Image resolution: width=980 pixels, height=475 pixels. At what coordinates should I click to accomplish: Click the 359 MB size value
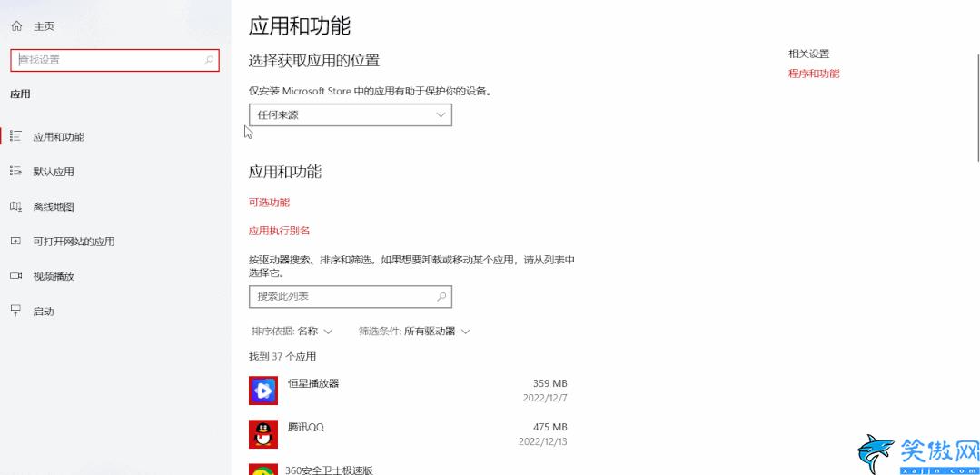click(550, 383)
